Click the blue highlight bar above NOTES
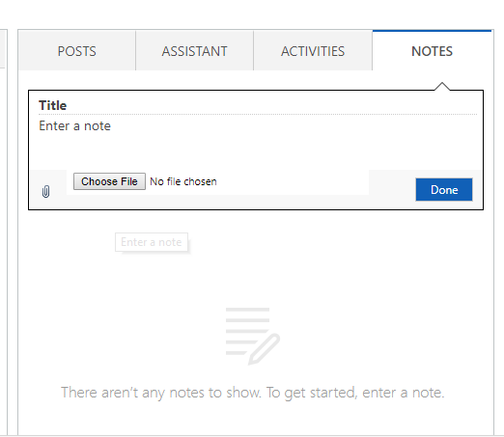 [x=432, y=31]
